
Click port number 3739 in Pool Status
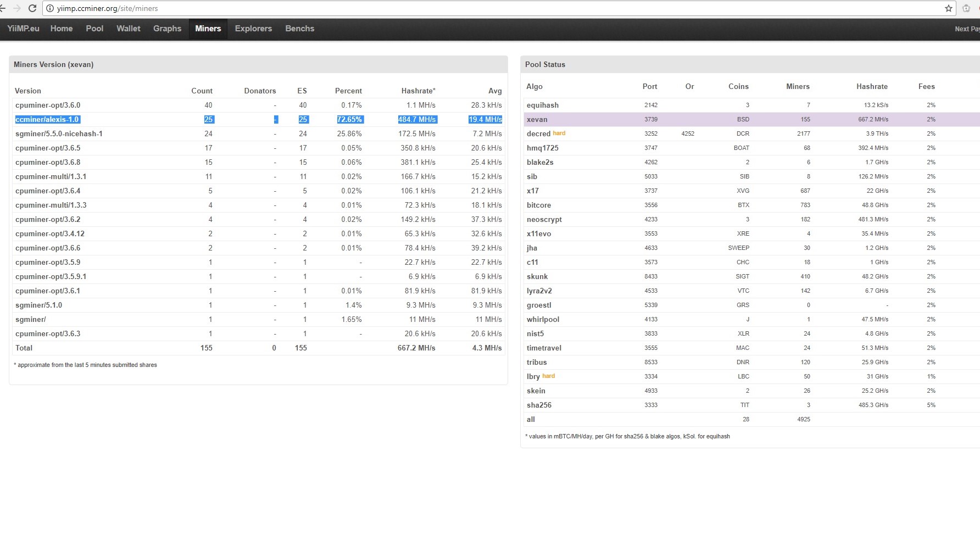coord(651,119)
